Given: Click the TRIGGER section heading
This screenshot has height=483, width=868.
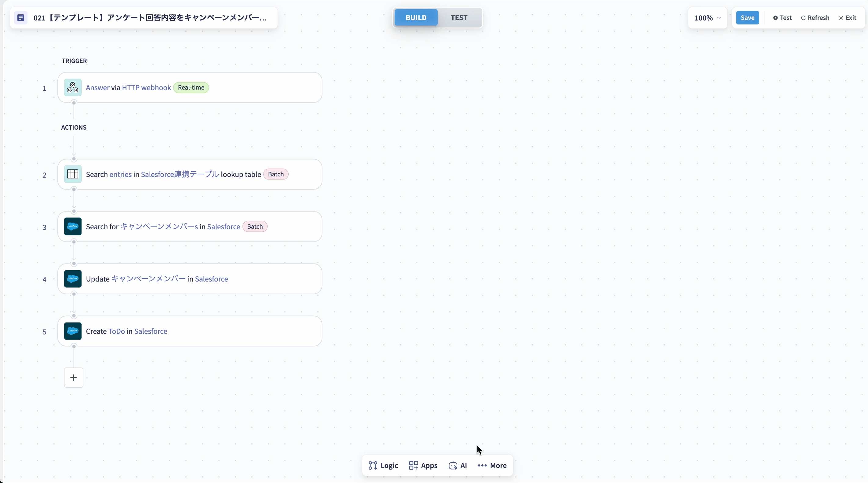Looking at the screenshot, I should 74,61.
